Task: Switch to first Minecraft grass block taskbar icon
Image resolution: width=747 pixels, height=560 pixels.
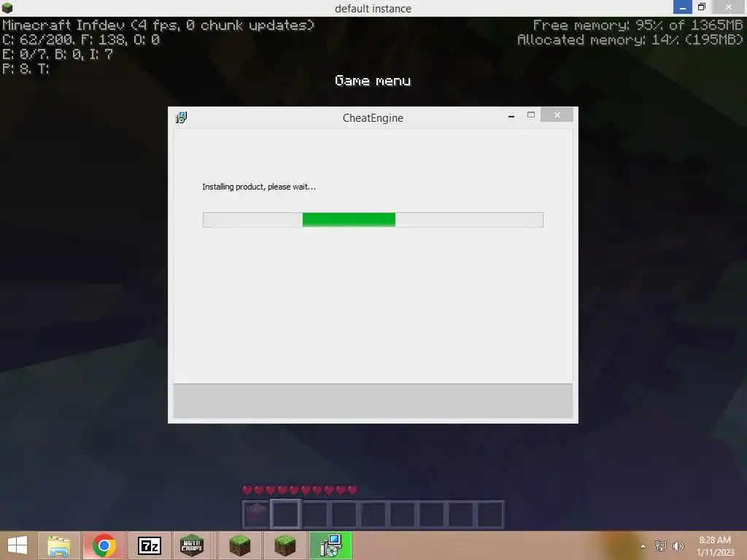Action: coord(239,545)
